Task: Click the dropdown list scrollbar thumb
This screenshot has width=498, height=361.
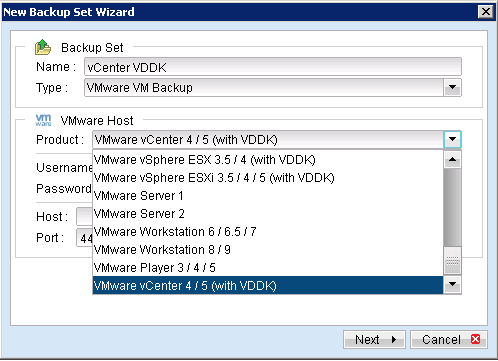Action: pos(452,260)
